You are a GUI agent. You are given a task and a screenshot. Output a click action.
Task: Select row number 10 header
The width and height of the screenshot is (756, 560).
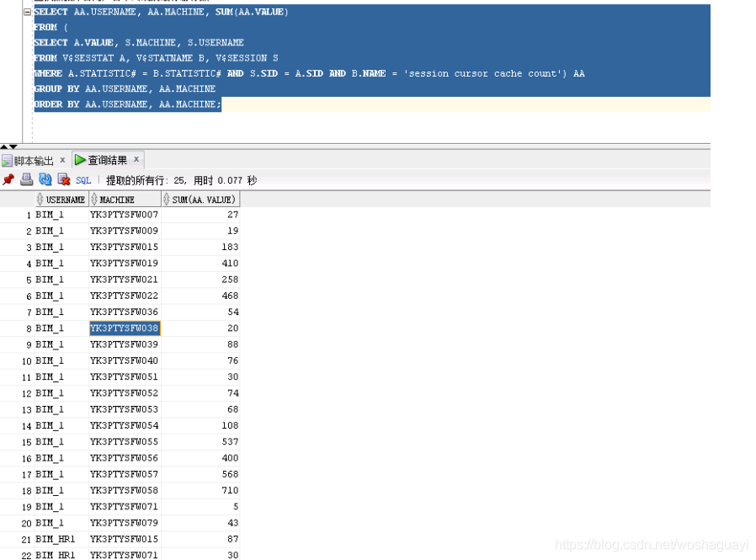pos(26,361)
